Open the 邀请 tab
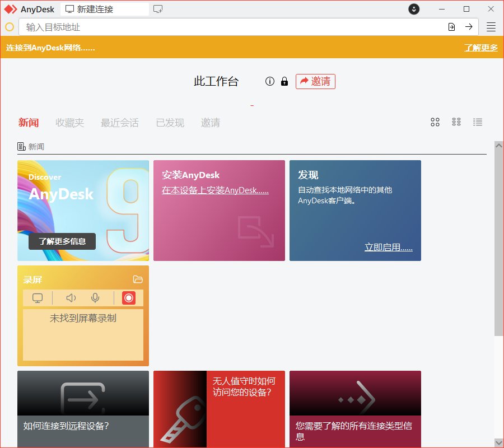504x448 pixels. (x=211, y=123)
